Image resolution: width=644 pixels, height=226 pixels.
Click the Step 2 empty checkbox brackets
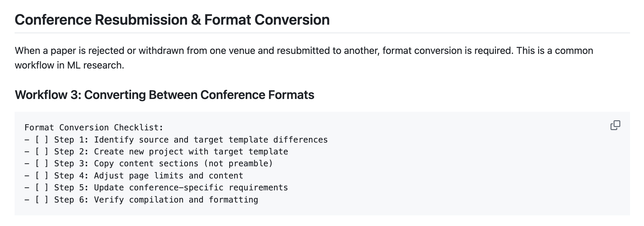coord(42,152)
